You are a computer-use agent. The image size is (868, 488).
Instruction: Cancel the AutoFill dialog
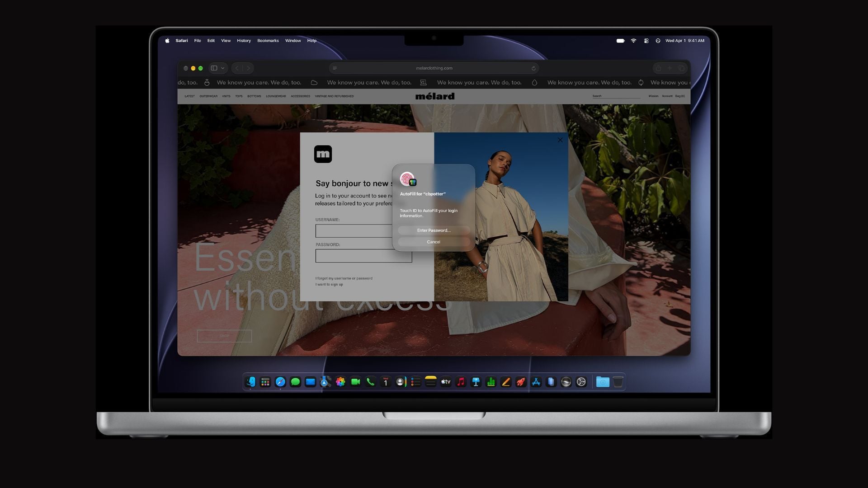click(x=434, y=242)
